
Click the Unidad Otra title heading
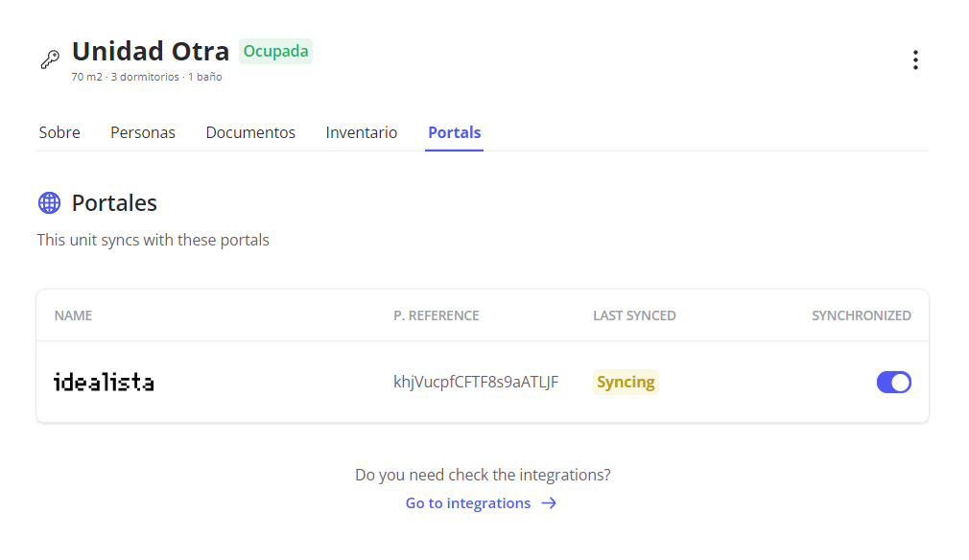coord(151,51)
